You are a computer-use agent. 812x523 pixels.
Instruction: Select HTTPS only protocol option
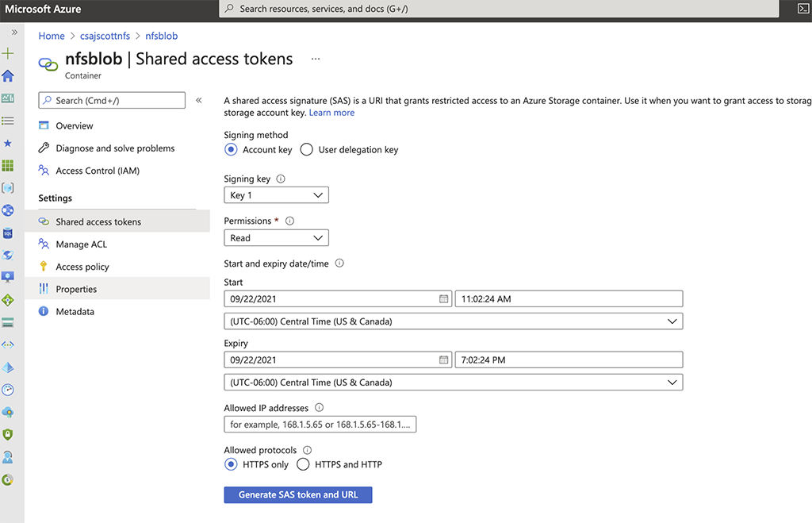[231, 464]
